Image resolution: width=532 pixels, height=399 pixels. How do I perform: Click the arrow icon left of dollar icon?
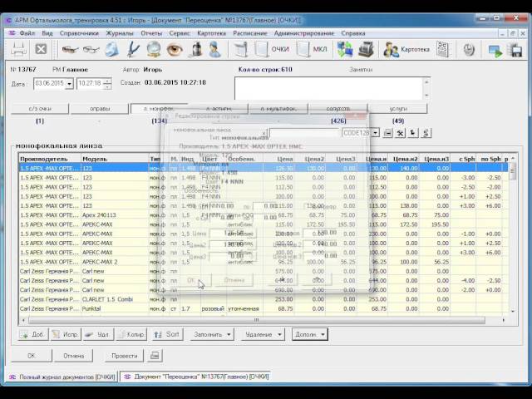point(413,133)
